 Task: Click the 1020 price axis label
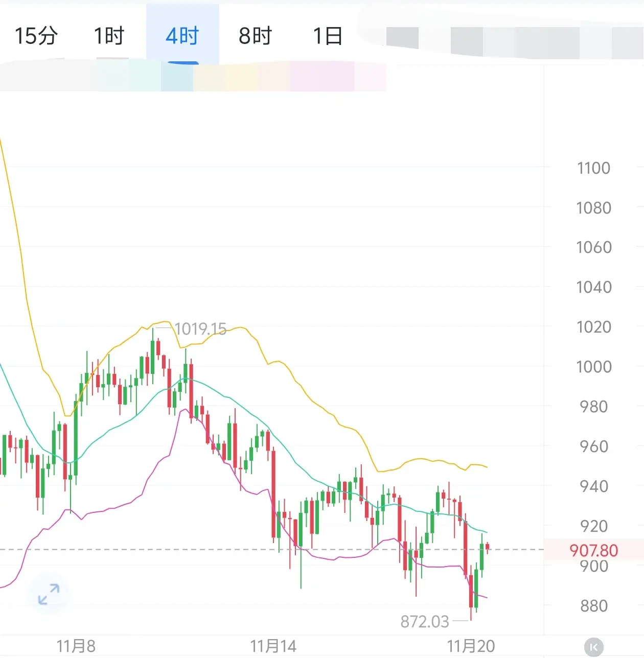[593, 327]
